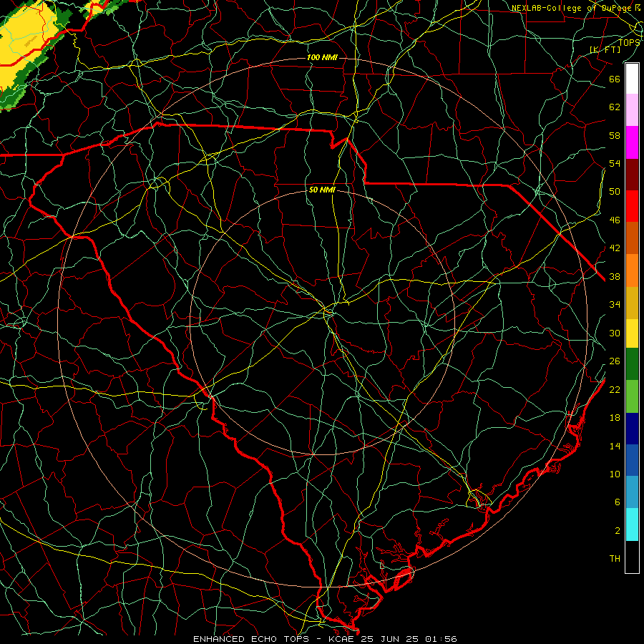The height and width of the screenshot is (644, 644).
Task: Click the KCAE radar site identifier
Action: [342, 639]
